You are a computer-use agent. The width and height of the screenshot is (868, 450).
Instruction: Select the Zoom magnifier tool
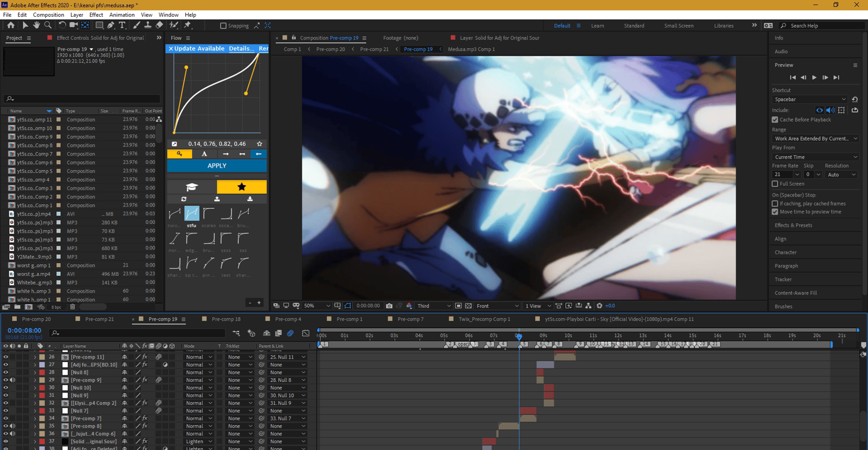pos(48,25)
